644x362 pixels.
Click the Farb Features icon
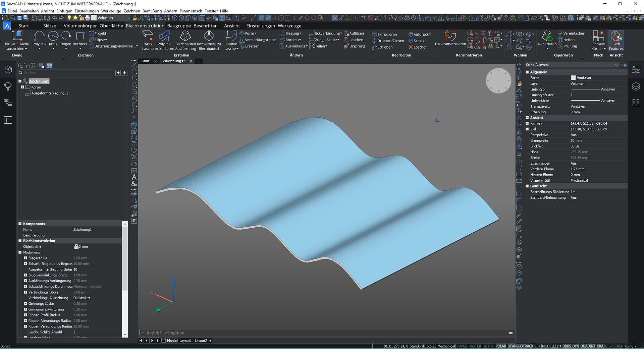[616, 40]
